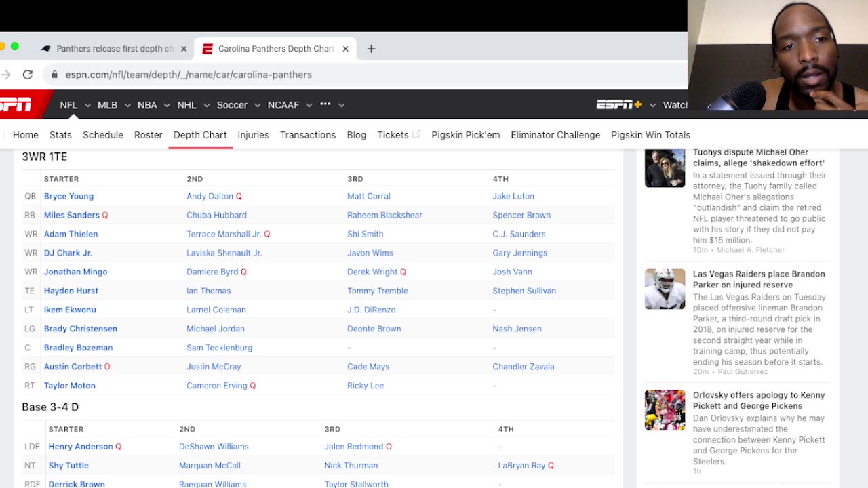The image size is (868, 488).
Task: Expand the Soccer dropdown arrow
Action: (x=258, y=105)
